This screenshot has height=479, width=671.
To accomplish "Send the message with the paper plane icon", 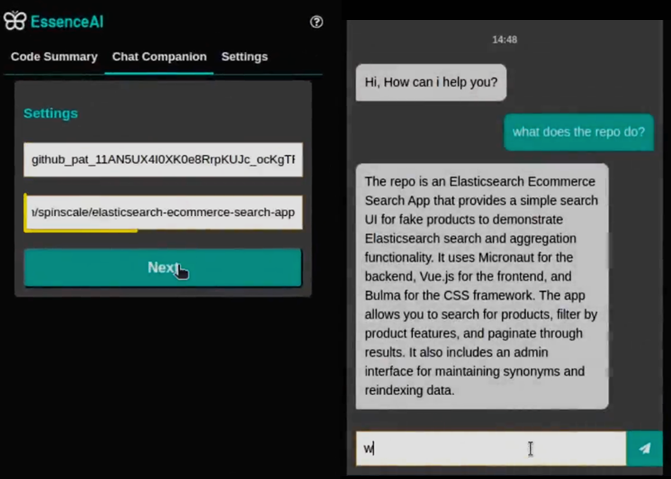I will (645, 449).
